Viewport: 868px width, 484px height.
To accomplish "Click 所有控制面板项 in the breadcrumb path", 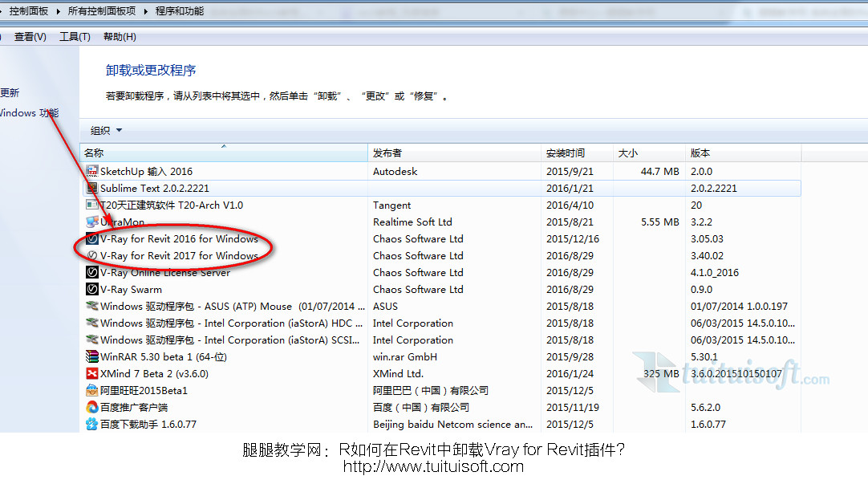I will tap(102, 11).
